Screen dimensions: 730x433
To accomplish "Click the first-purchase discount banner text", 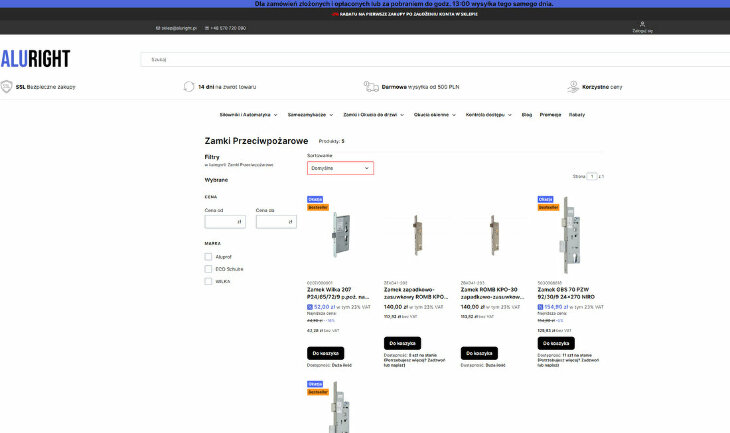I will coord(405,14).
